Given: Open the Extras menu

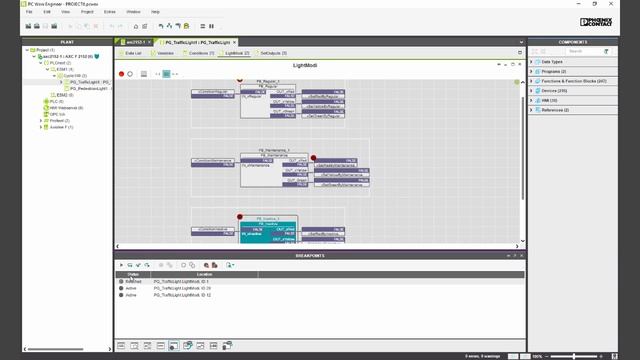Looking at the screenshot, I should (x=109, y=12).
